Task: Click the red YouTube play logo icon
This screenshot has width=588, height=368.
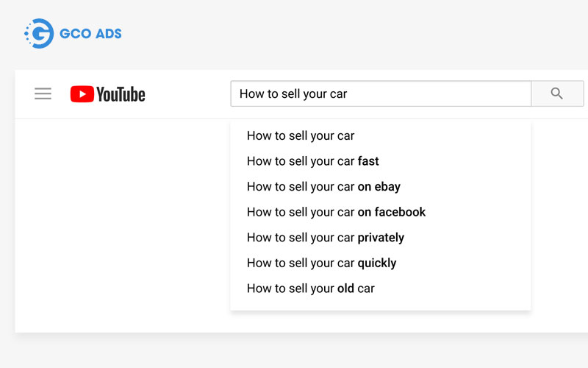Action: [x=82, y=94]
